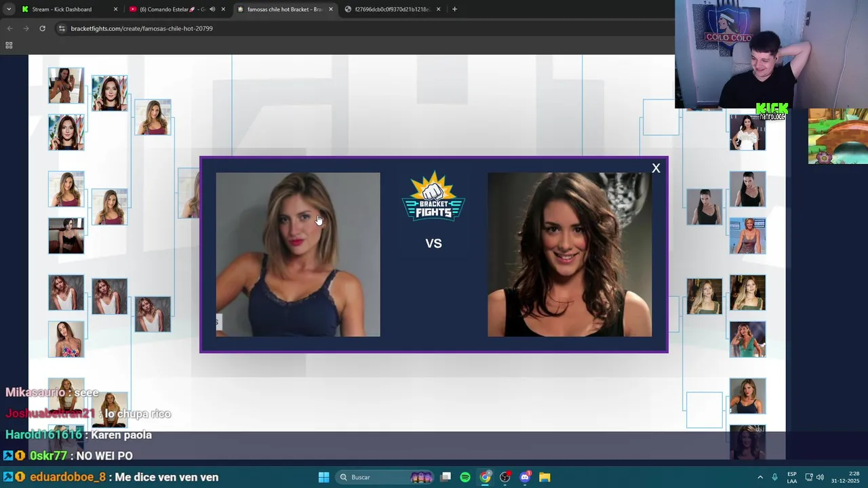Select the floral bikini contestant thumbnail
Screen dimensions: 868x488
pyautogui.click(x=66, y=339)
